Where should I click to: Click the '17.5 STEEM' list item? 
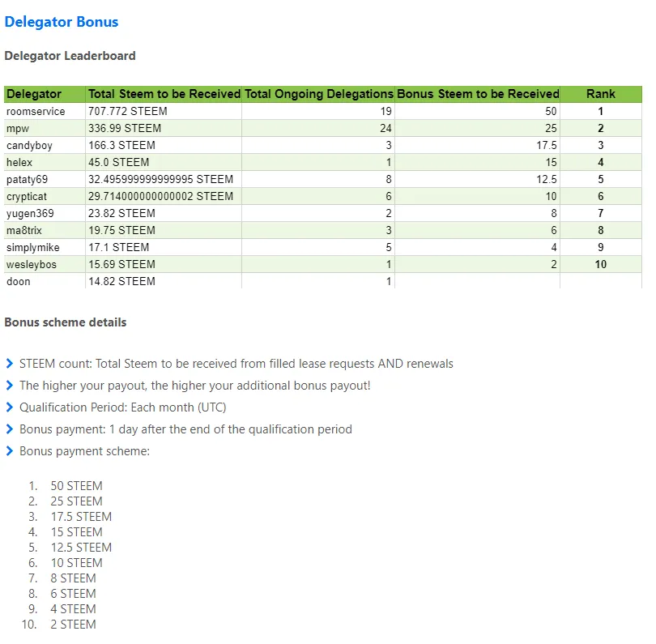pyautogui.click(x=81, y=517)
